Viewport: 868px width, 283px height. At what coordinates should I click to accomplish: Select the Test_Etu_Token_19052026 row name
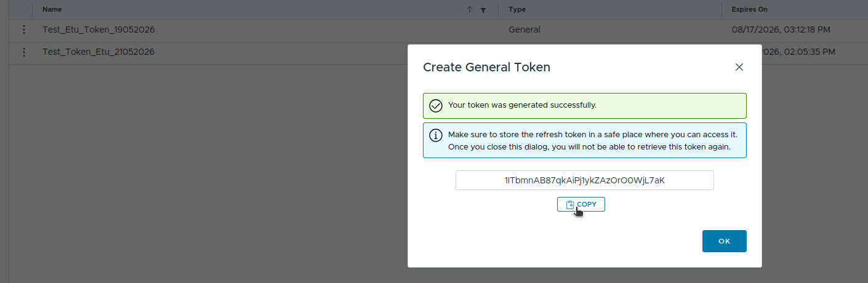(x=98, y=30)
